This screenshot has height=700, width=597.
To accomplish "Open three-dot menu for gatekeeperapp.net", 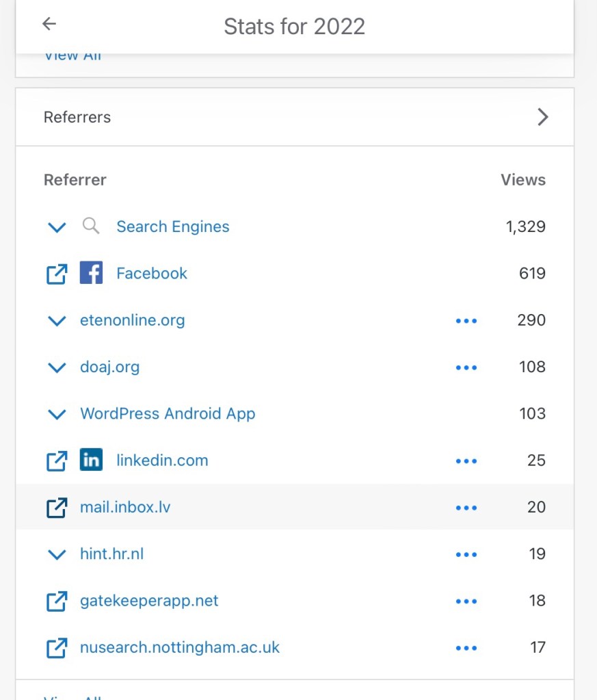I will point(466,601).
